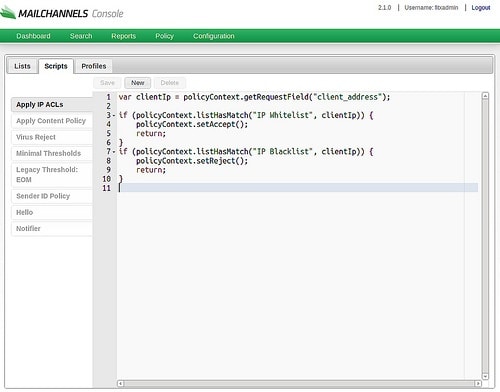Click the editor scroll-up arrow
The height and width of the screenshot is (392, 500).
(x=485, y=96)
